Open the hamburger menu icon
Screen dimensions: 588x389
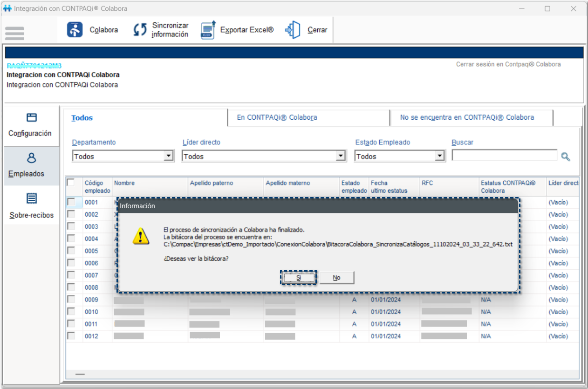pos(14,33)
